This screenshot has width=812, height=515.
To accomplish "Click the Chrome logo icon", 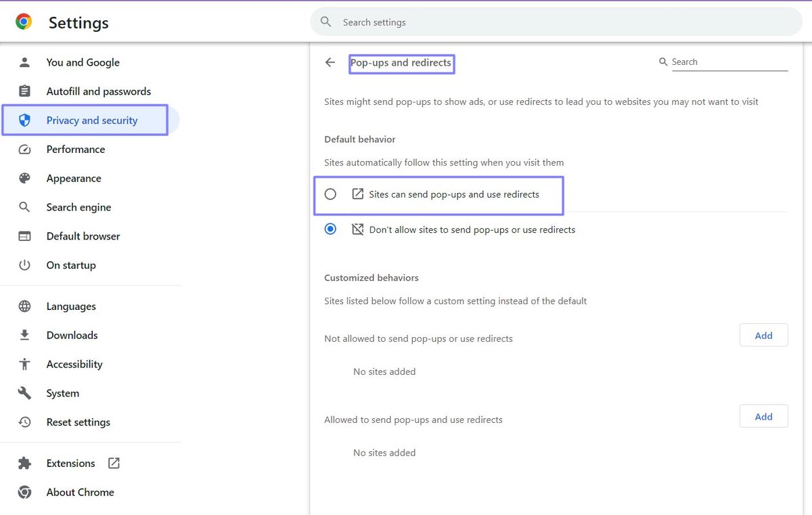I will pos(22,20).
